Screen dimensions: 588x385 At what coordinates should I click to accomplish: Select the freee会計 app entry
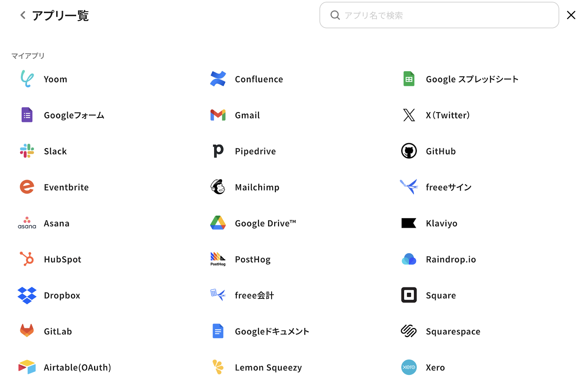254,295
